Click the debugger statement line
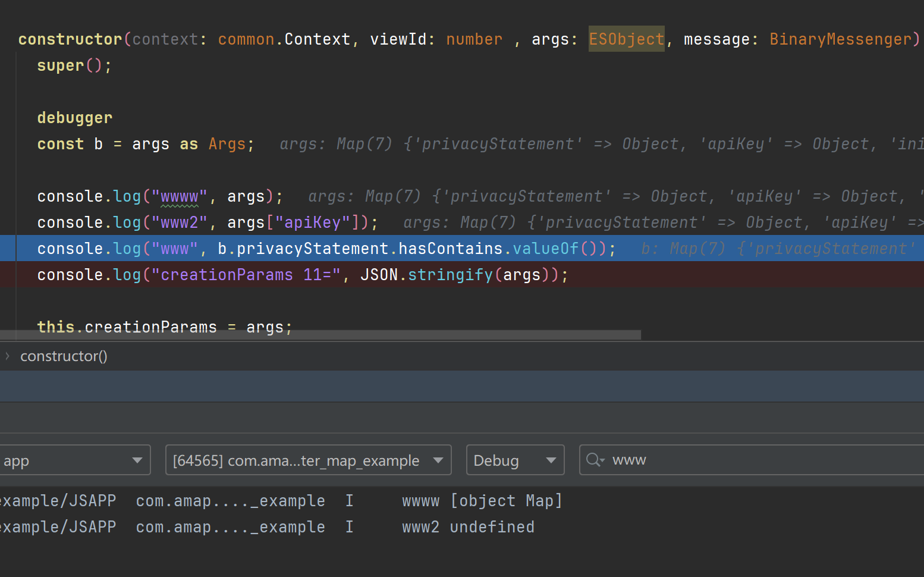Screen dimensions: 924x577 (x=75, y=118)
